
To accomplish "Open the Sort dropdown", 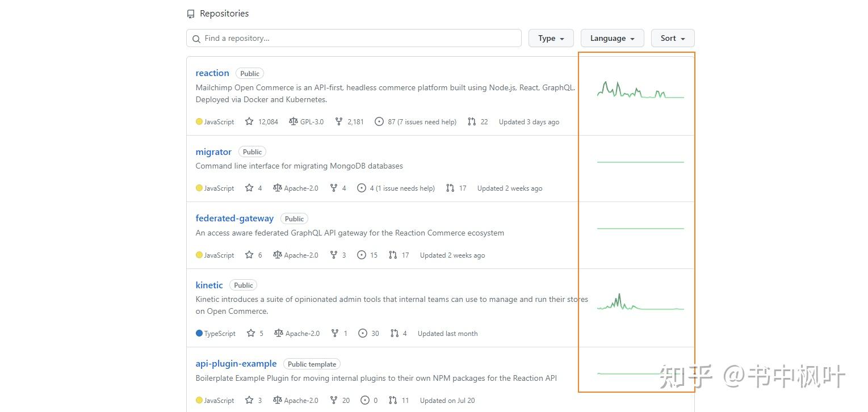I will tap(672, 38).
